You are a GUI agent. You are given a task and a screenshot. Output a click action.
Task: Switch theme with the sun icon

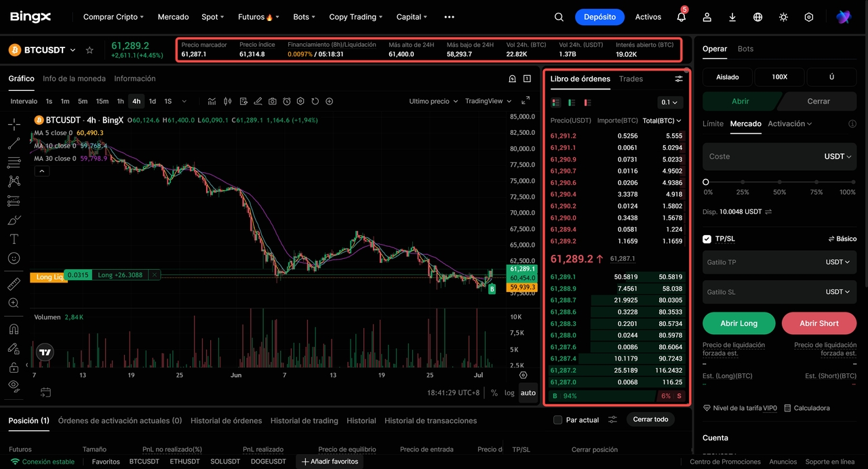tap(783, 17)
